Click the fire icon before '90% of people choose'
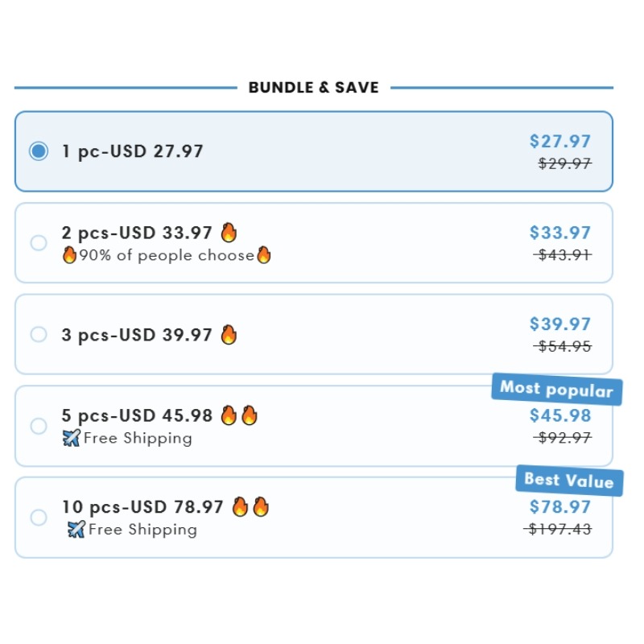 coord(70,256)
